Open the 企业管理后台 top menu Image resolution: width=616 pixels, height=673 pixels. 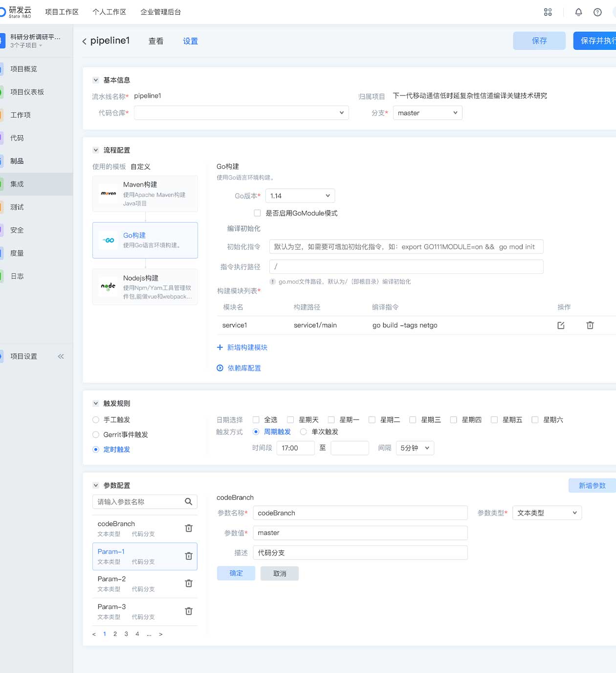160,12
